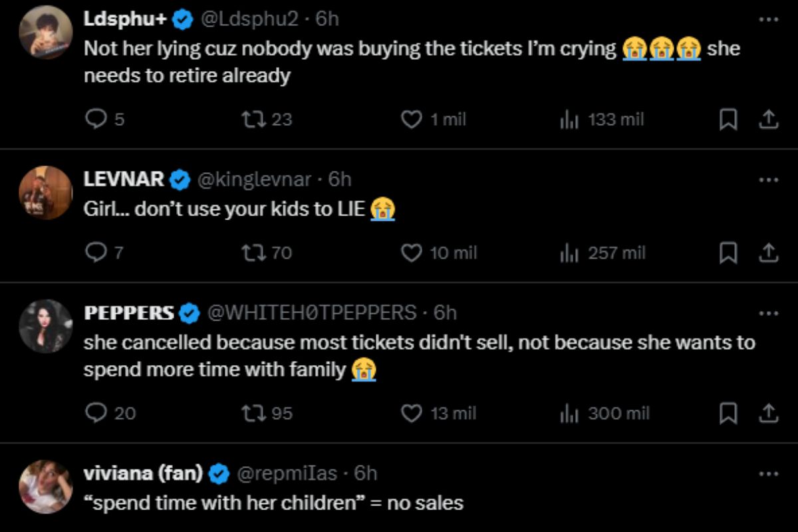Retweet the PEPPERS post with 95 reposts
This screenshot has width=798, height=532.
[252, 413]
